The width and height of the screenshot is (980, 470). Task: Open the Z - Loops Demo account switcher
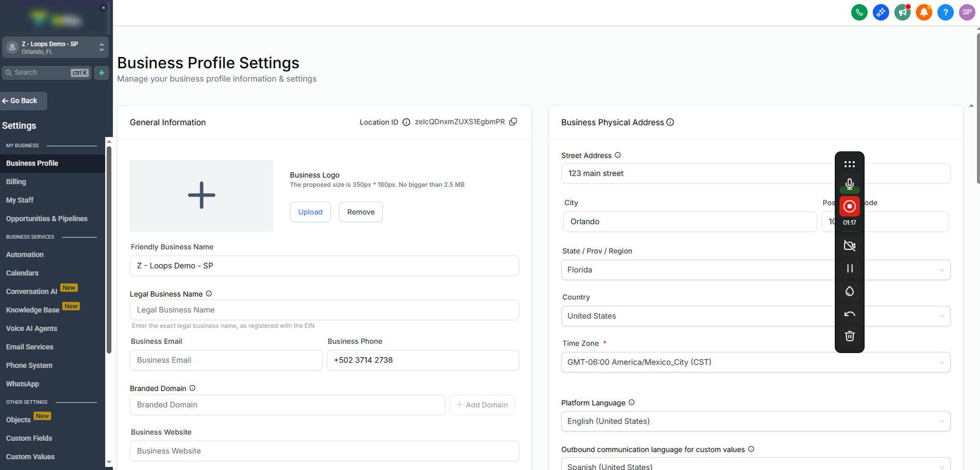click(x=55, y=47)
